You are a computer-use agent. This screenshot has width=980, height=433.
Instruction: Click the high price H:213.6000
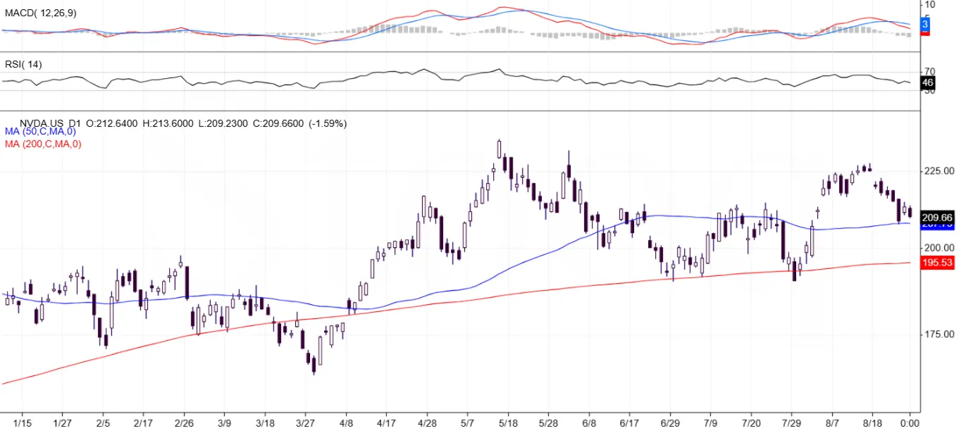[x=168, y=123]
